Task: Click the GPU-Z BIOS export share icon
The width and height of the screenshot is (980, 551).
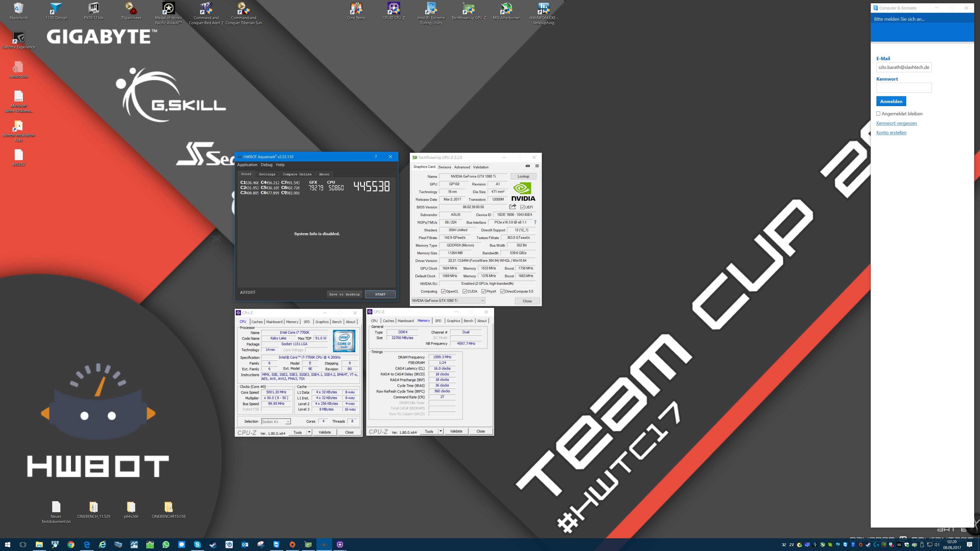Action: [x=513, y=206]
